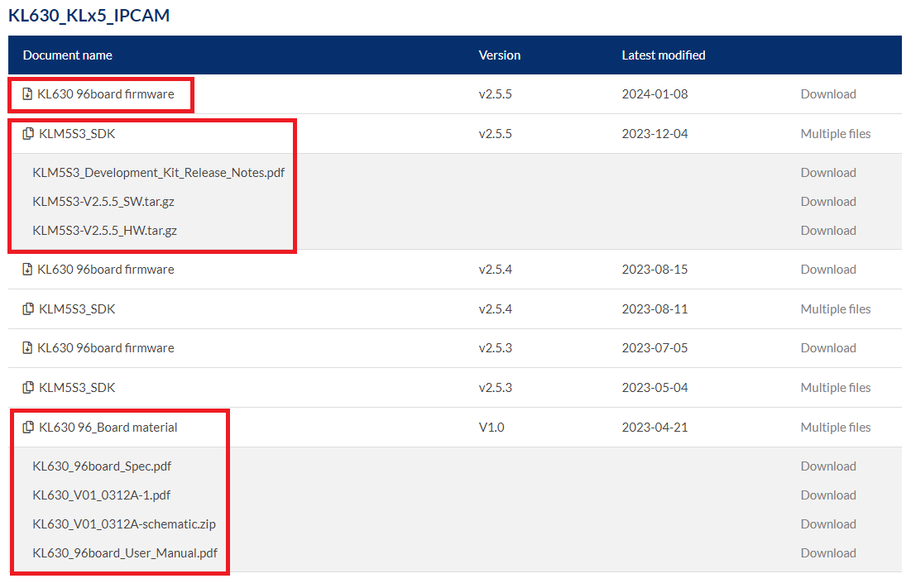
Task: Download KL630 96board firmware v2.5.4
Action: (828, 270)
